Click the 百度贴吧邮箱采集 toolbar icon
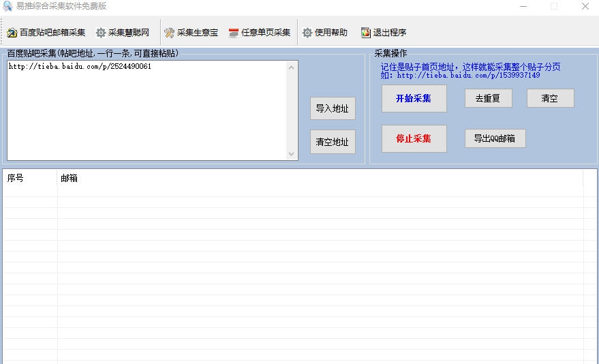Image resolution: width=599 pixels, height=364 pixels. coord(12,33)
